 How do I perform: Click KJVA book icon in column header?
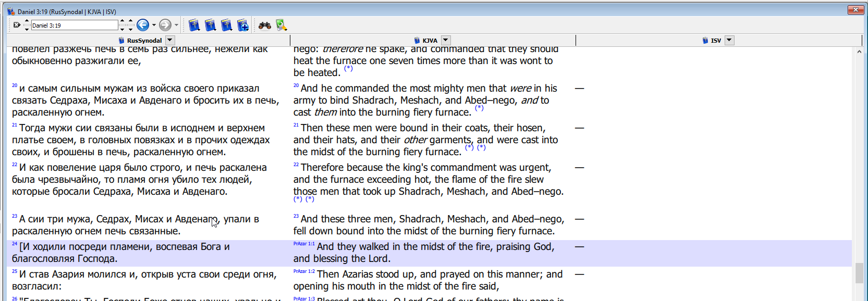(x=417, y=40)
